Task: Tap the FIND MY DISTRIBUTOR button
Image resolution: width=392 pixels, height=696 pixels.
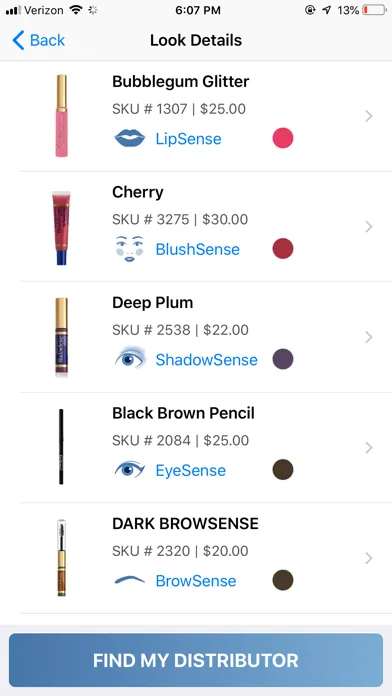Action: point(196,660)
